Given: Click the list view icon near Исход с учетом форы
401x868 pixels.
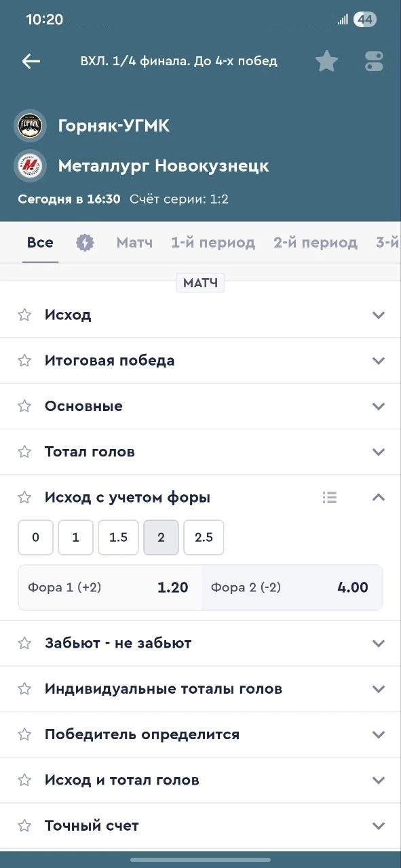Looking at the screenshot, I should (x=330, y=497).
